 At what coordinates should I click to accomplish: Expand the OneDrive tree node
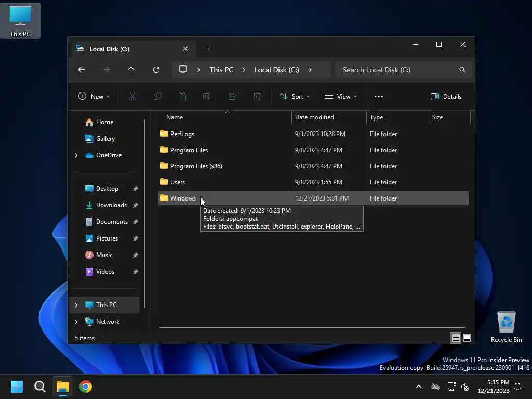(76, 155)
